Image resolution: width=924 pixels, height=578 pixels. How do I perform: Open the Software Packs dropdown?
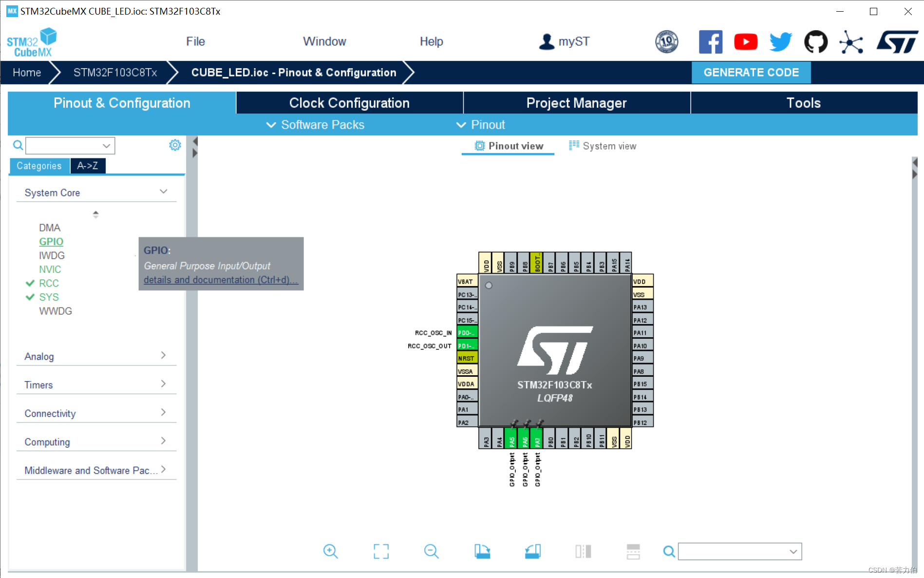click(x=315, y=125)
